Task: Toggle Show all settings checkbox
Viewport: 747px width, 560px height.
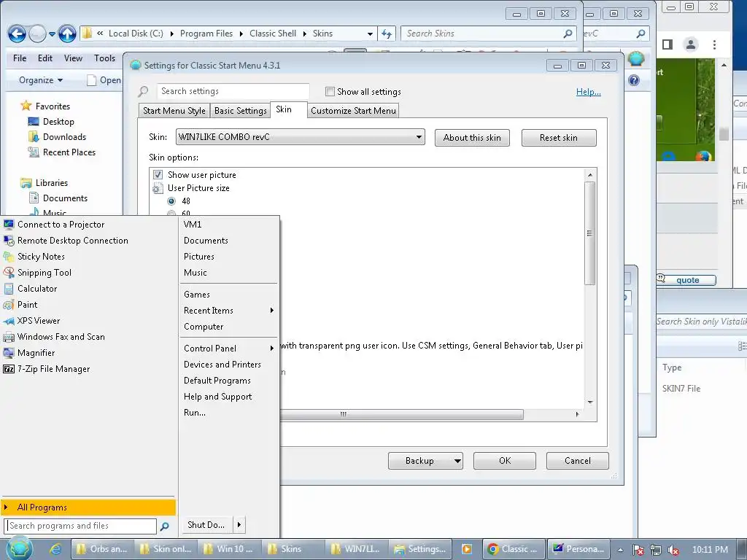Action: (330, 91)
